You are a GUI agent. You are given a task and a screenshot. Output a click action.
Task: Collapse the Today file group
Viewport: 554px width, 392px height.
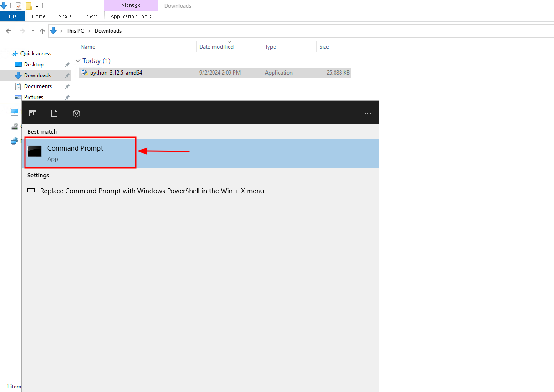point(78,60)
